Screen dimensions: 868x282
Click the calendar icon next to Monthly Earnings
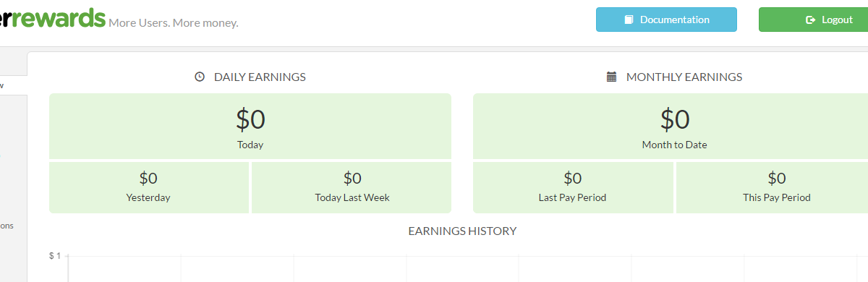click(x=611, y=77)
